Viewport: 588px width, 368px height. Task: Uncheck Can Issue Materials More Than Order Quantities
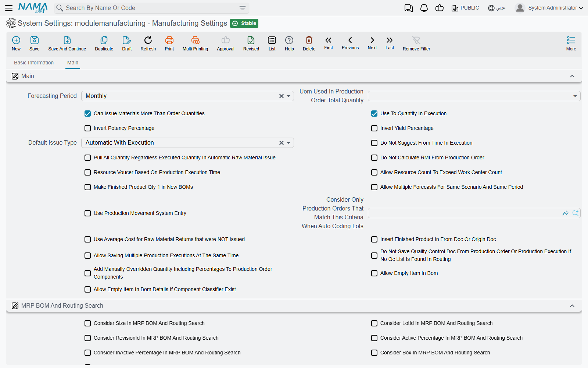(x=87, y=113)
